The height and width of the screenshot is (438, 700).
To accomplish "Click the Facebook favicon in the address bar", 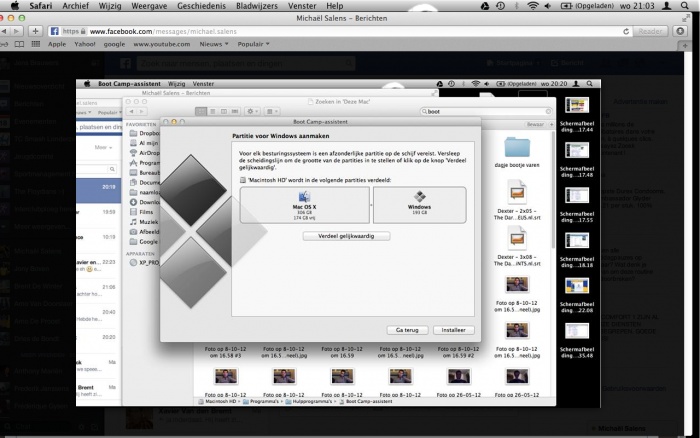I will pos(54,31).
